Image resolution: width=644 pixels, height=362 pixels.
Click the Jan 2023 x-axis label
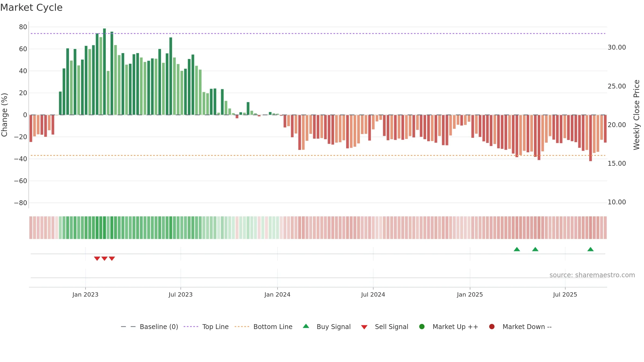[85, 294]
